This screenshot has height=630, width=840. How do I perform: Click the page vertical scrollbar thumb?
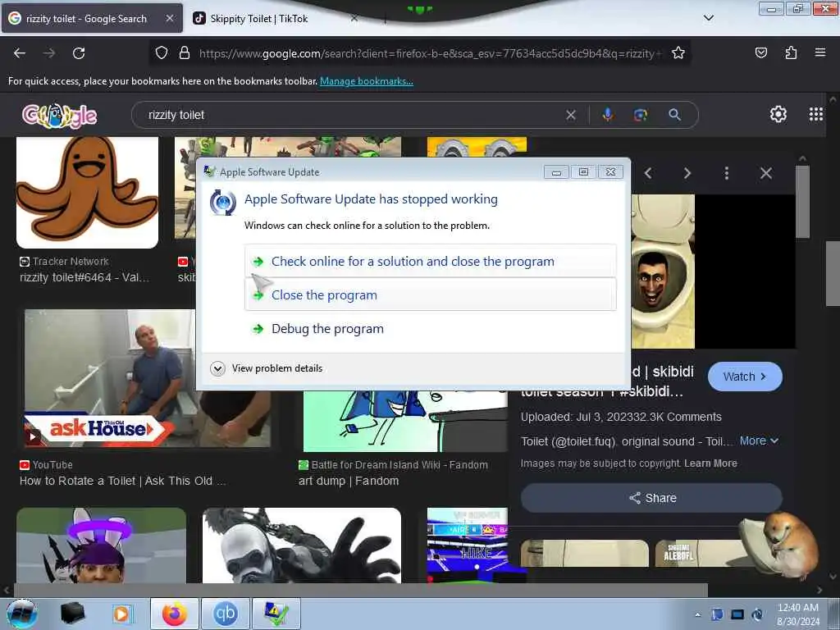833,273
